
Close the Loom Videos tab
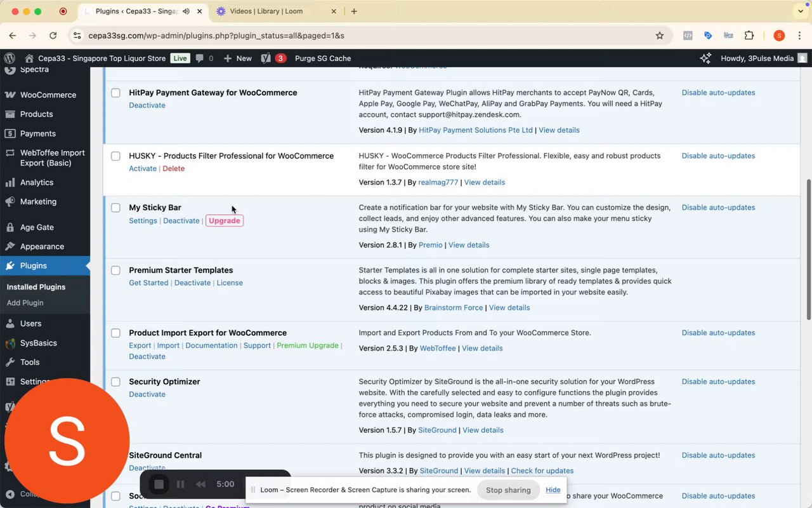coord(334,11)
